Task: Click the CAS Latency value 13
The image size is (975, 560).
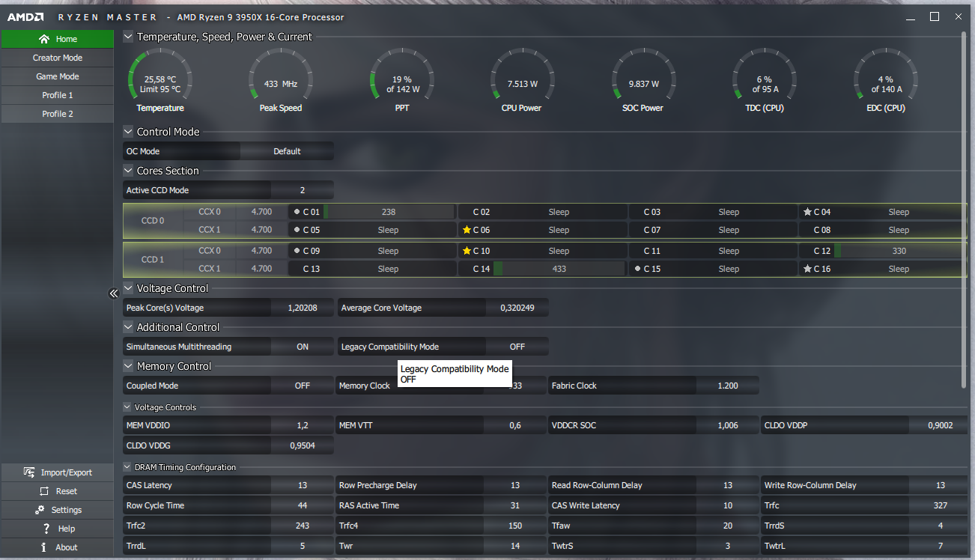Action: pyautogui.click(x=303, y=485)
